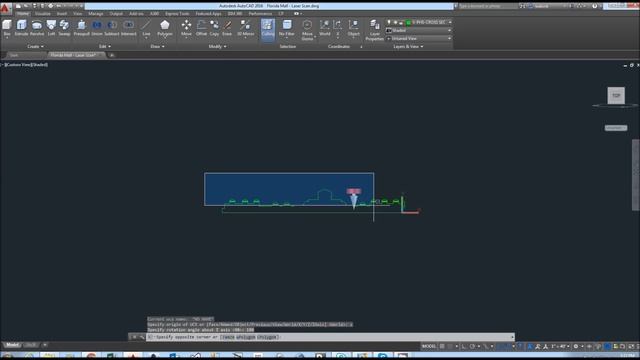640x360 pixels.
Task: Switch to the Florida Mall - Laser Scan tab
Action: tap(76, 55)
